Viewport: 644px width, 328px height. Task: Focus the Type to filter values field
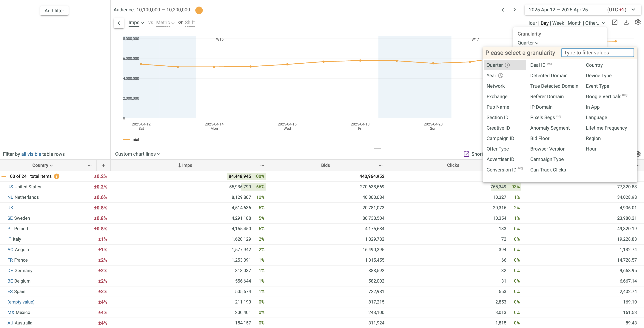pos(597,53)
